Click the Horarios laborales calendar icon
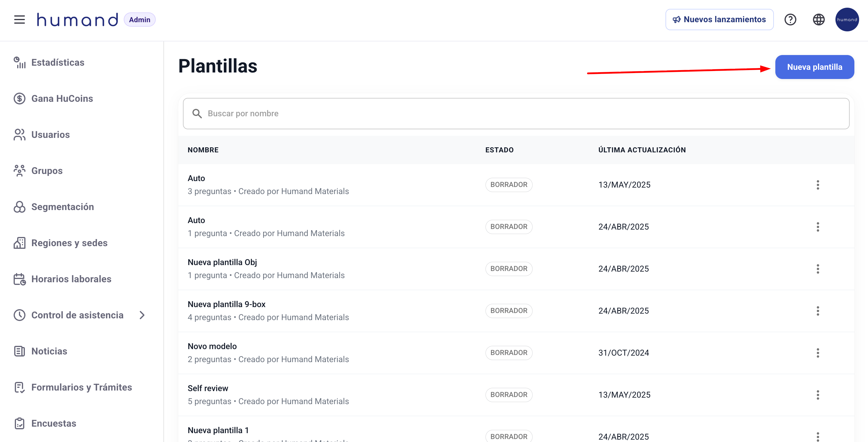Image resolution: width=868 pixels, height=442 pixels. coord(20,279)
